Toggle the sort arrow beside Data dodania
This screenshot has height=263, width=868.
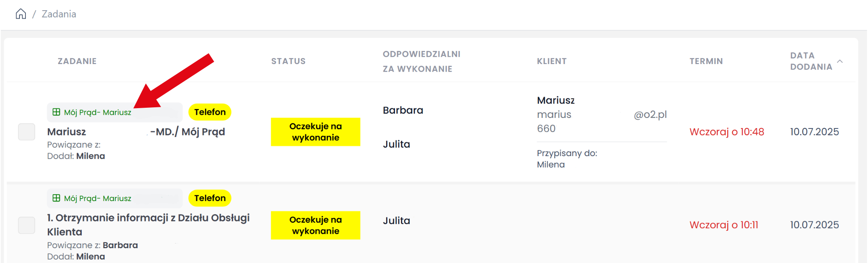pyautogui.click(x=840, y=62)
